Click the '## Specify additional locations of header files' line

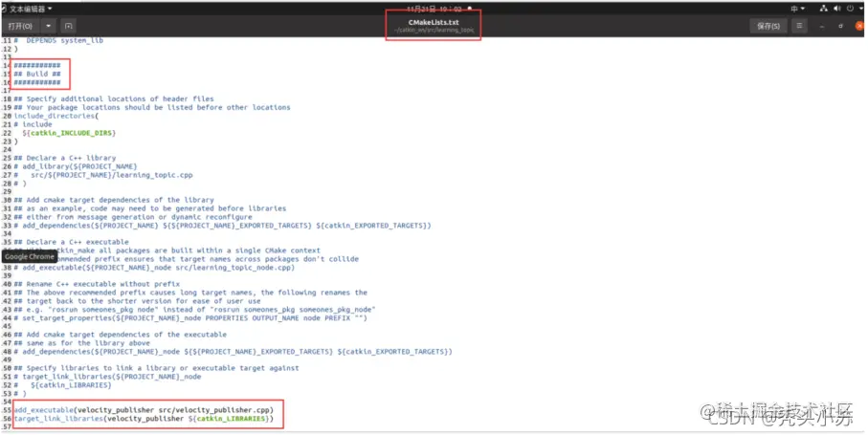tap(114, 98)
